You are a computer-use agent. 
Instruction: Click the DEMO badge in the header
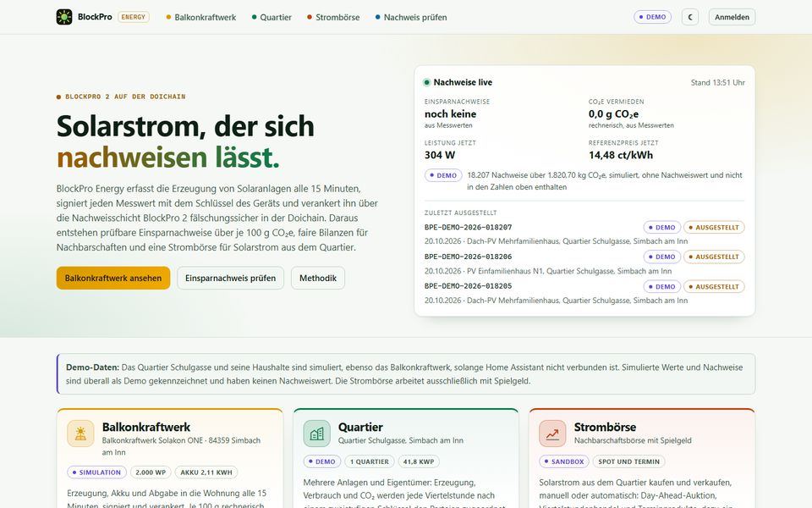(652, 17)
